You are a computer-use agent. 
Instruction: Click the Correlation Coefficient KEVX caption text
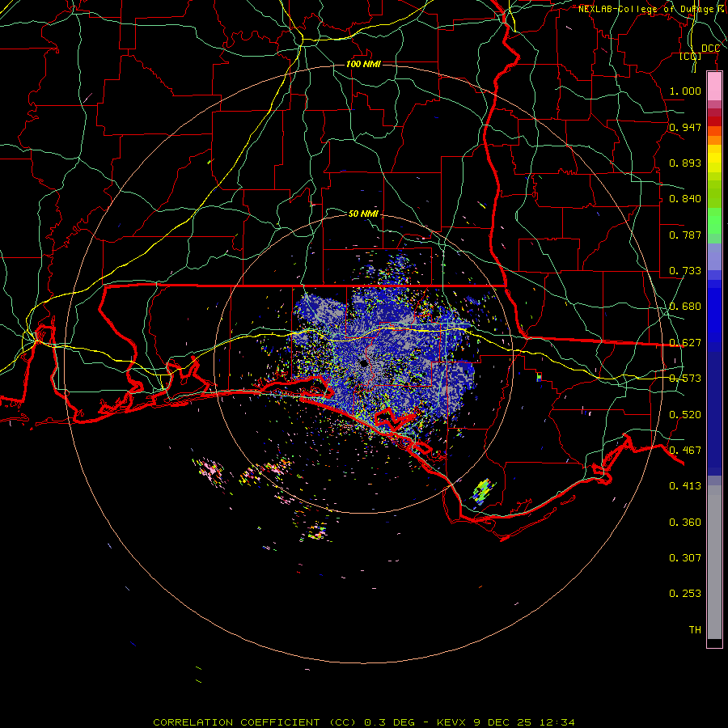point(364,722)
